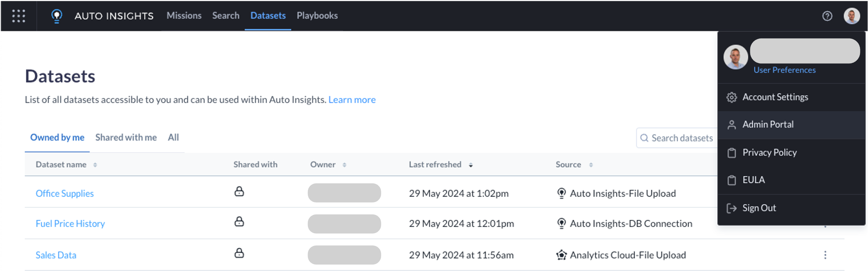Click the Fuel Price History owner placeholder
The width and height of the screenshot is (868, 271).
click(345, 224)
